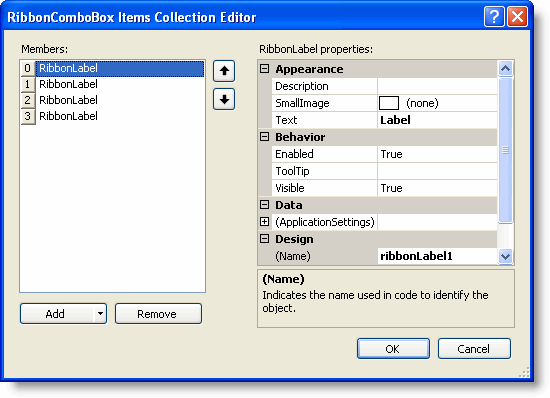Click the Behavior category header text
This screenshot has width=550, height=398.
pyautogui.click(x=300, y=137)
